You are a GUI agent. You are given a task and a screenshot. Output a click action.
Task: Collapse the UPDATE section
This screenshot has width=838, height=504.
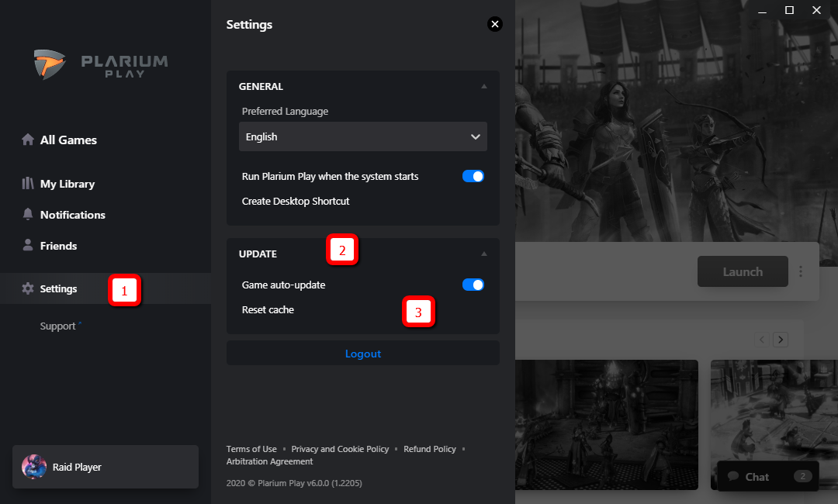coord(484,254)
